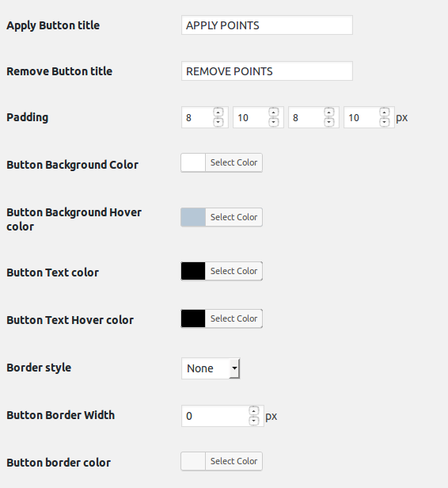Viewport: 448px width, 488px height.
Task: Click the black Button Text color swatch
Action: [x=193, y=271]
